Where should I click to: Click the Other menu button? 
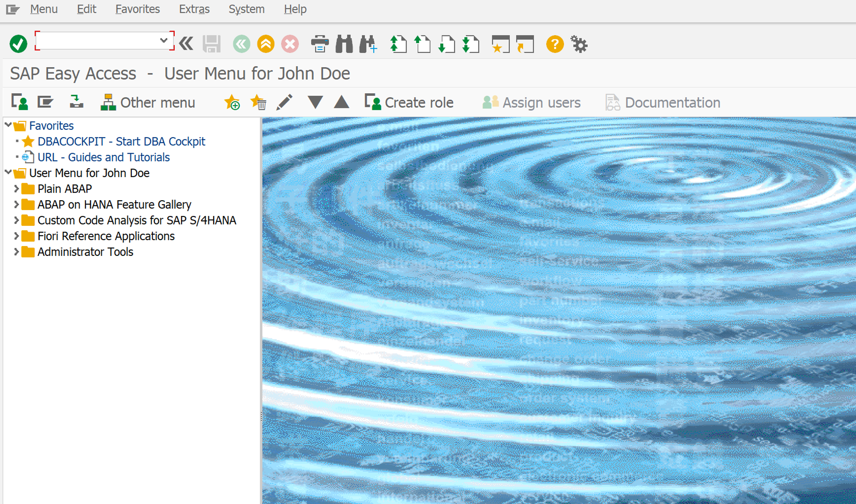pos(148,103)
